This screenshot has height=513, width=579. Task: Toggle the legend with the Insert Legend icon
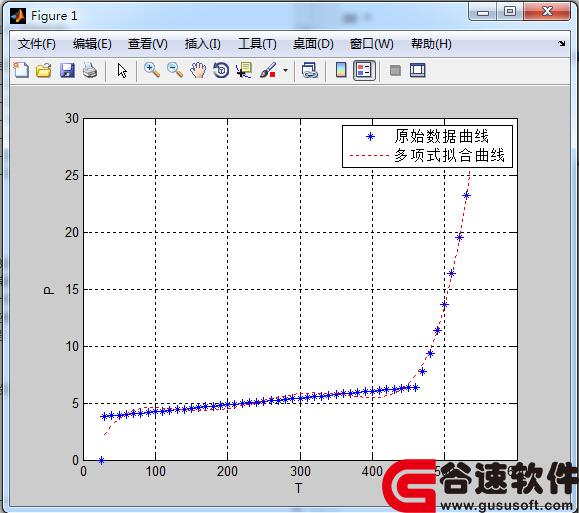click(364, 70)
